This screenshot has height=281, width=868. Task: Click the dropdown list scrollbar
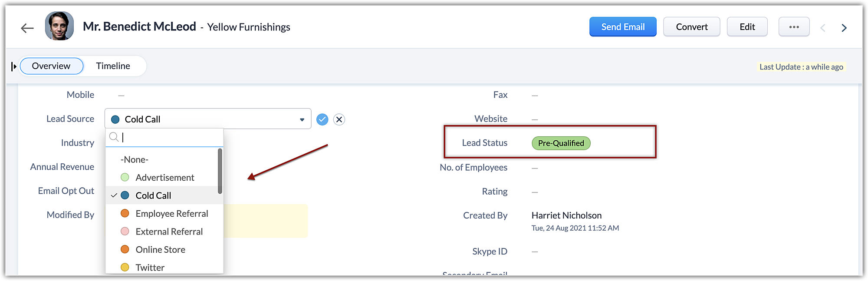[220, 172]
